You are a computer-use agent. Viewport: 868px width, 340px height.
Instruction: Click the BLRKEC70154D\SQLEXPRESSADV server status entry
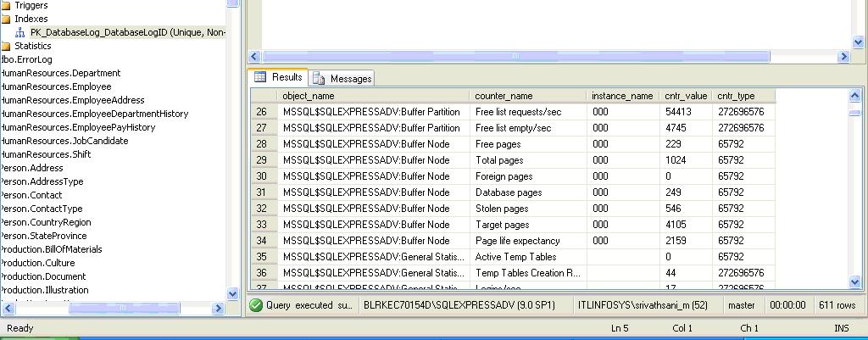click(459, 305)
